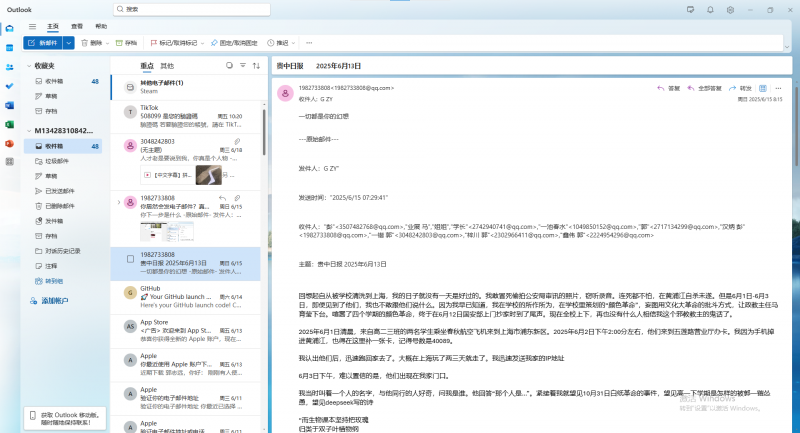This screenshot has height=433, width=800.
Task: Open the Calendar module in left rail
Action: [x=9, y=48]
